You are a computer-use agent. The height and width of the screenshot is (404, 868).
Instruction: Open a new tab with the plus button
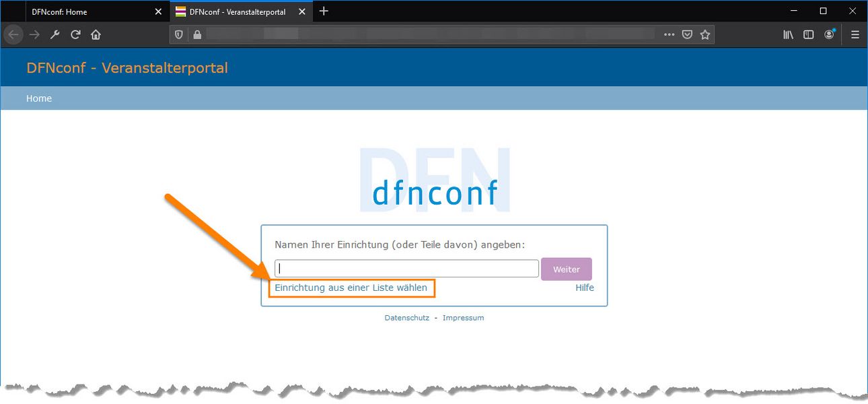(324, 11)
